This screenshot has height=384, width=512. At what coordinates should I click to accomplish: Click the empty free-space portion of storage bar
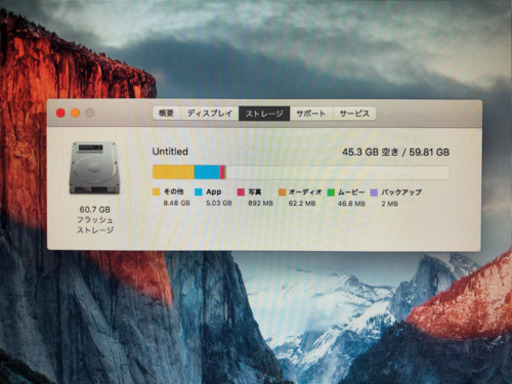click(337, 172)
